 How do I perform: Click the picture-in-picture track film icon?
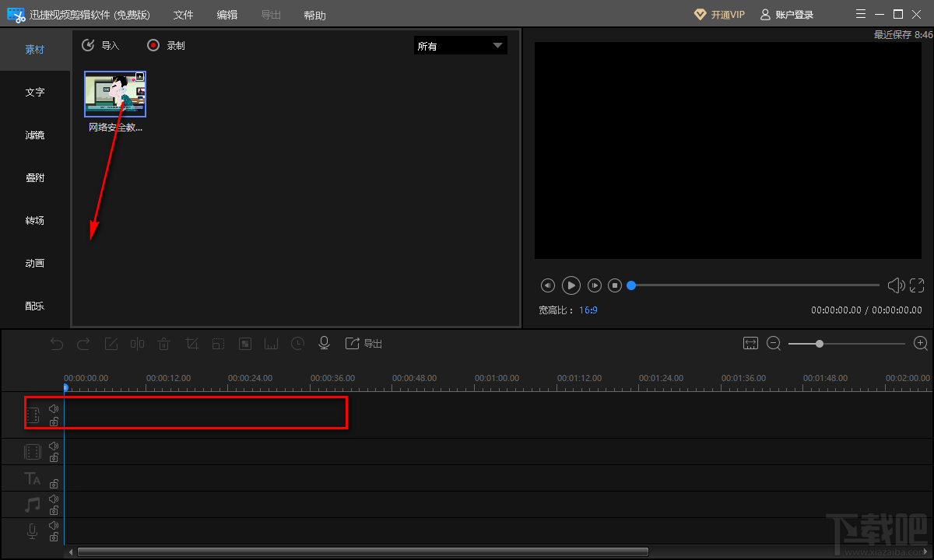pyautogui.click(x=33, y=452)
